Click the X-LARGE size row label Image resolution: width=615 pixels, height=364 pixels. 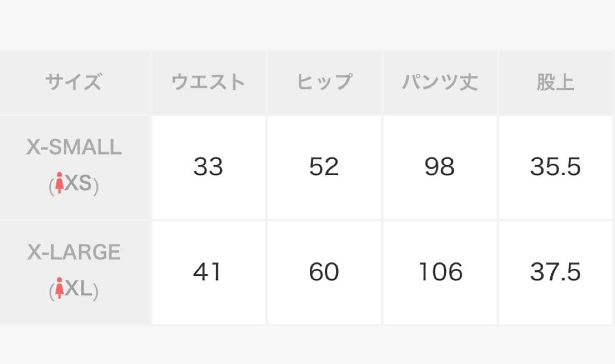(x=74, y=253)
